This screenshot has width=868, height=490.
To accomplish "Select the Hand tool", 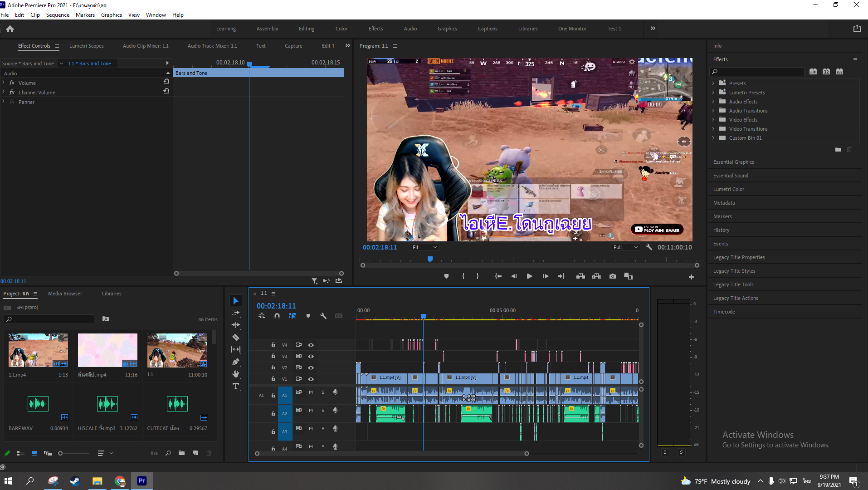I will pyautogui.click(x=236, y=374).
